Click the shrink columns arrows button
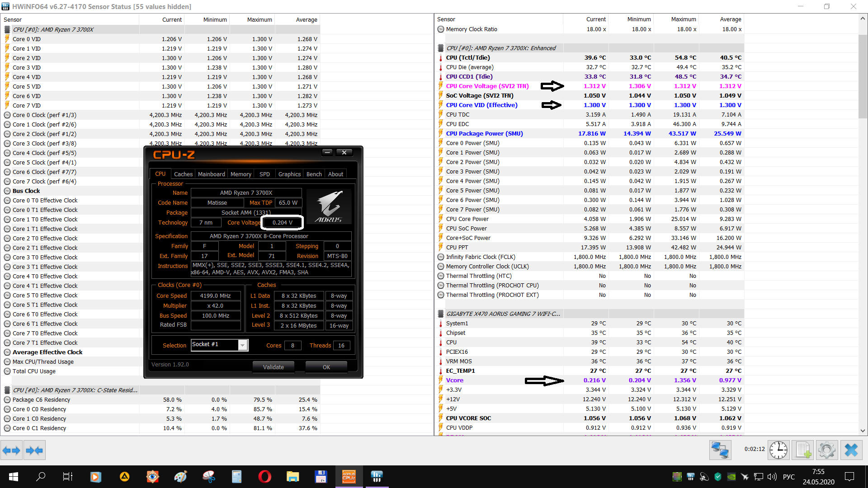The image size is (868, 488). click(x=34, y=450)
